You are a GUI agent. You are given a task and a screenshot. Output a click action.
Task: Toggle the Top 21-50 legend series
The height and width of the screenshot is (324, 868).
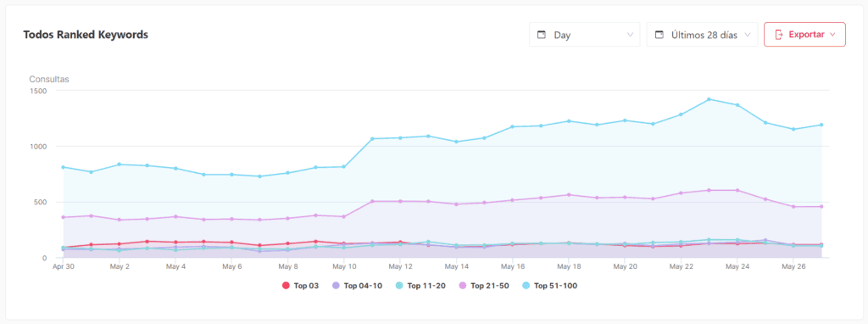pos(483,286)
